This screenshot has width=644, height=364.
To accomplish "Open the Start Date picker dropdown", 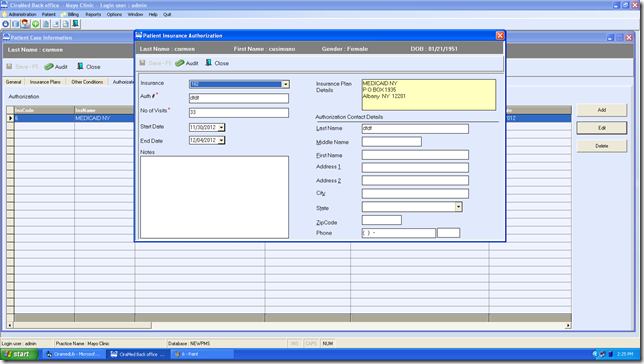I will click(221, 128).
